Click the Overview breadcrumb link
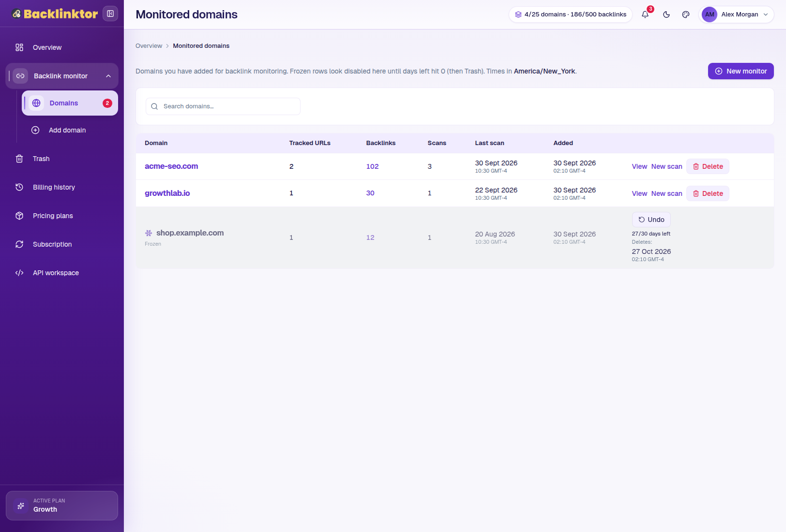 [x=149, y=46]
